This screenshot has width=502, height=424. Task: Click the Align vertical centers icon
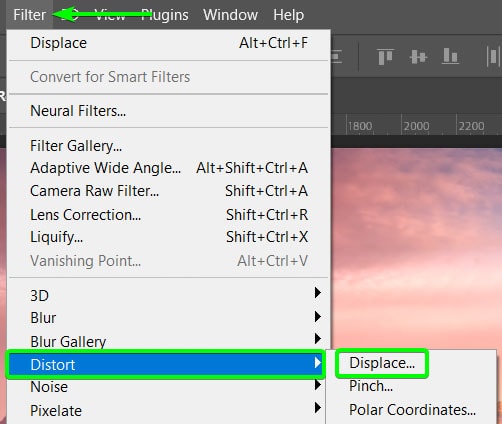(418, 56)
